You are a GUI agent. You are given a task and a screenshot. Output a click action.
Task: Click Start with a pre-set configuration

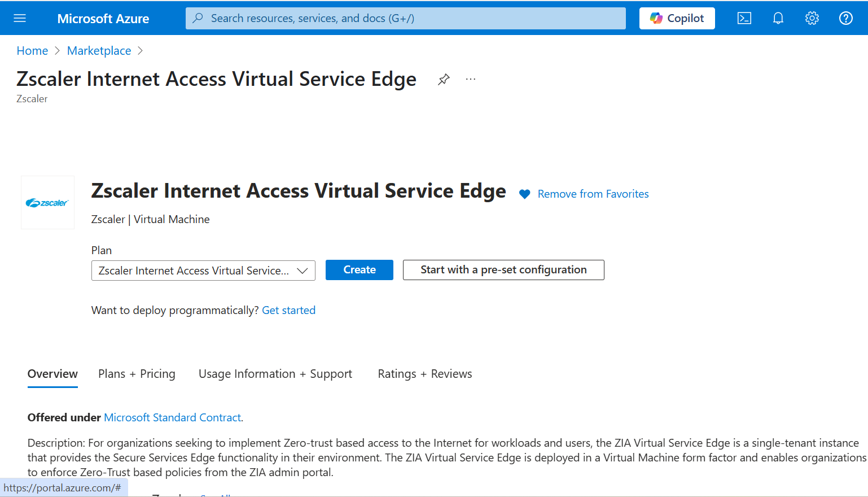coord(503,270)
